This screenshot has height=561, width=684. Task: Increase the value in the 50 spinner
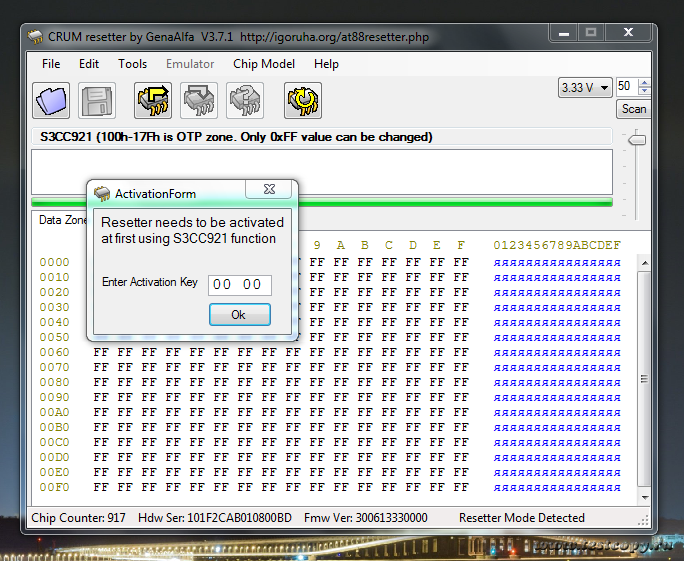(643, 83)
